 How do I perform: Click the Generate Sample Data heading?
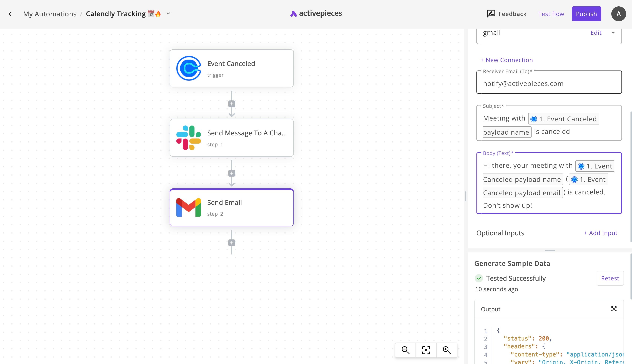click(512, 263)
